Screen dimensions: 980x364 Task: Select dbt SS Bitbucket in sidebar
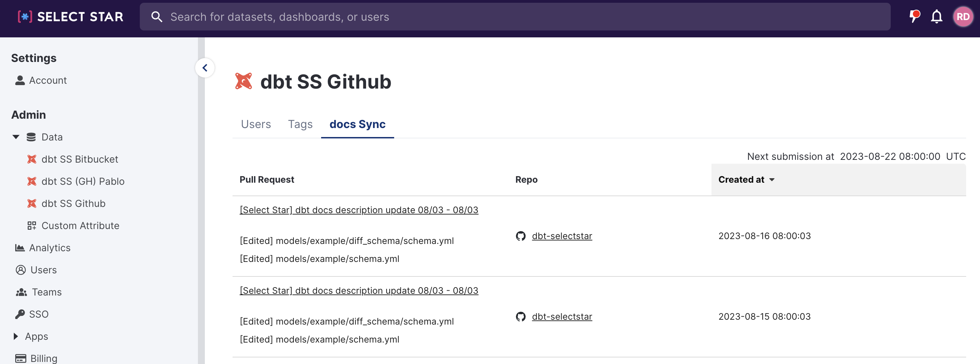tap(80, 159)
